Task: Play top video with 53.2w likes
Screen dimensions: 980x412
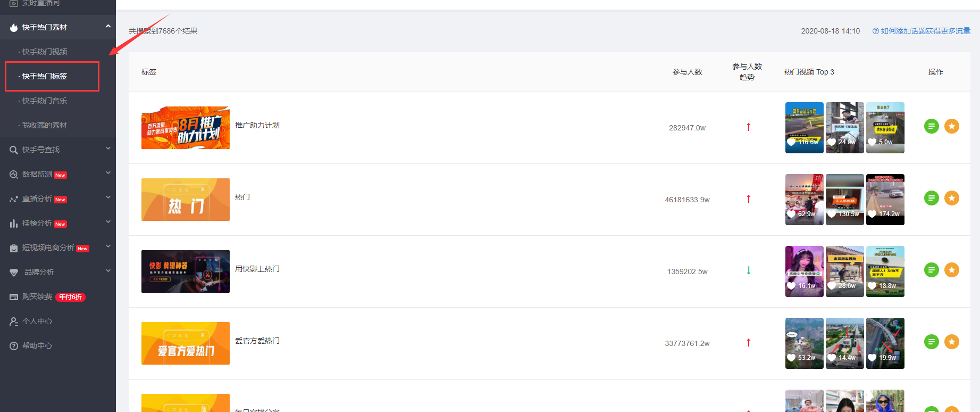Action: [805, 343]
